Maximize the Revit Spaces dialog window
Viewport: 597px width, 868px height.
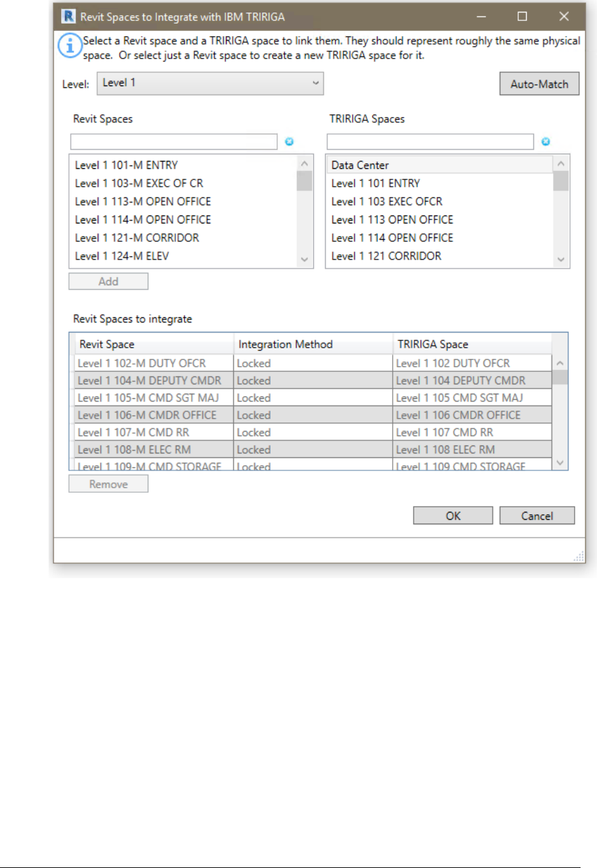click(522, 16)
